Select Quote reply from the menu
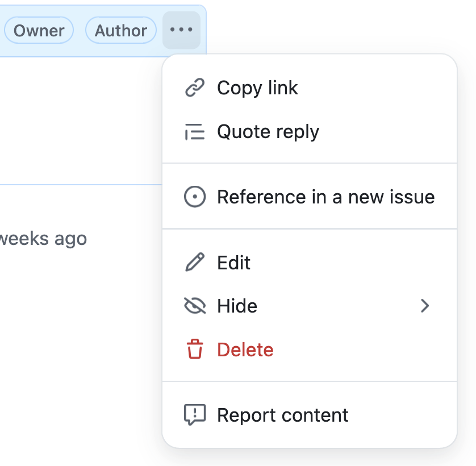 pos(268,132)
